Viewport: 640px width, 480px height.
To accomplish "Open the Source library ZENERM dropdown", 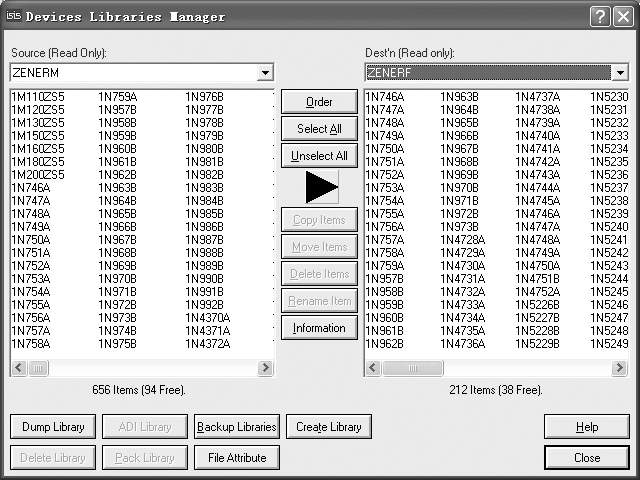I will pos(264,73).
